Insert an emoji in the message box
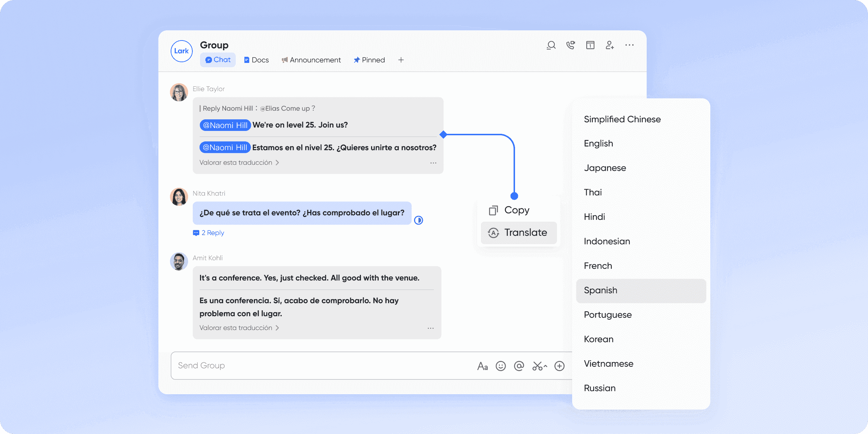 [501, 366]
